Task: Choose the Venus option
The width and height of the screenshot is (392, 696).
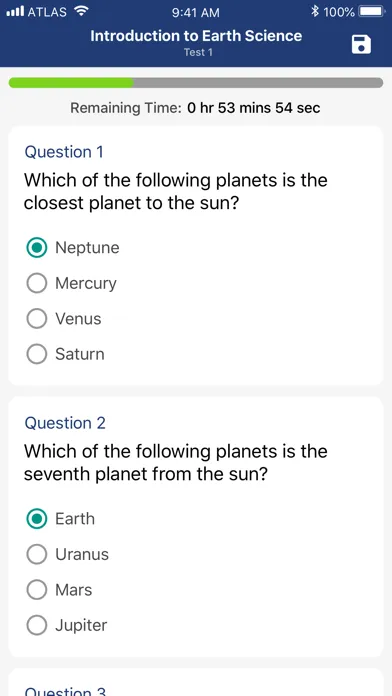Action: tap(36, 319)
